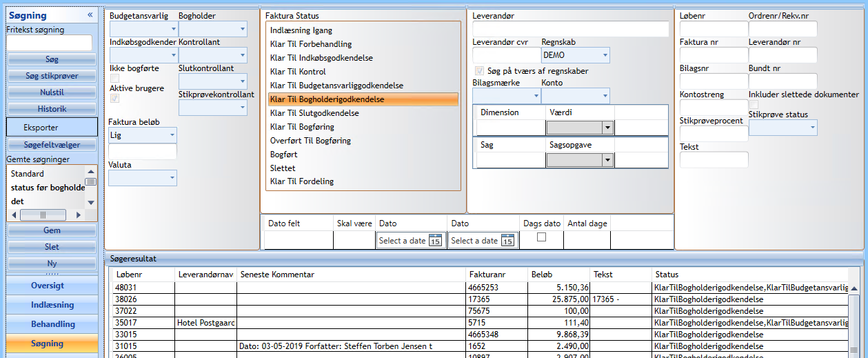Open calendar icon of second Dato picker
Viewport: 868px width, 358px height.
point(507,240)
